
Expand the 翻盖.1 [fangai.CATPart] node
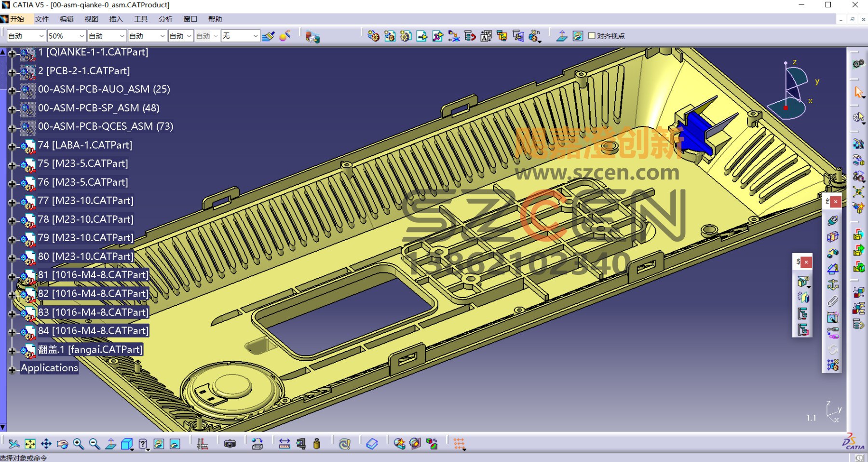(x=12, y=351)
